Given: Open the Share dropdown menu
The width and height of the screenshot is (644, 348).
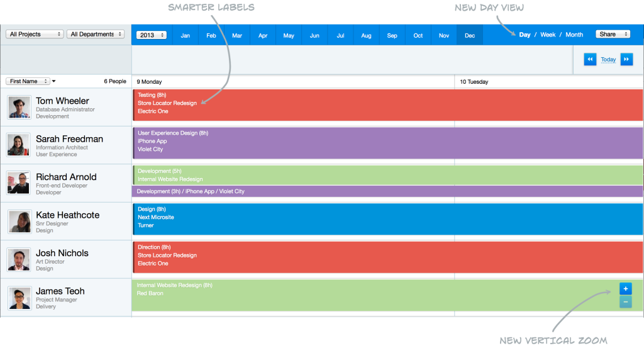Looking at the screenshot, I should coord(613,35).
